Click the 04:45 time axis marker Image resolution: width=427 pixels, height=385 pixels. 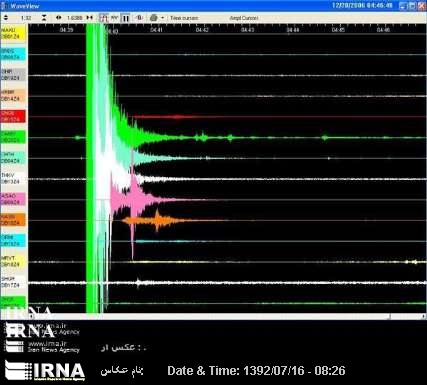click(338, 30)
